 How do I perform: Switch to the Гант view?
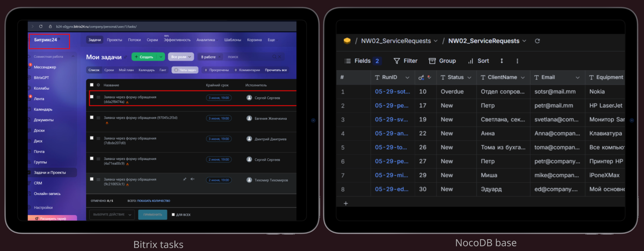163,70
